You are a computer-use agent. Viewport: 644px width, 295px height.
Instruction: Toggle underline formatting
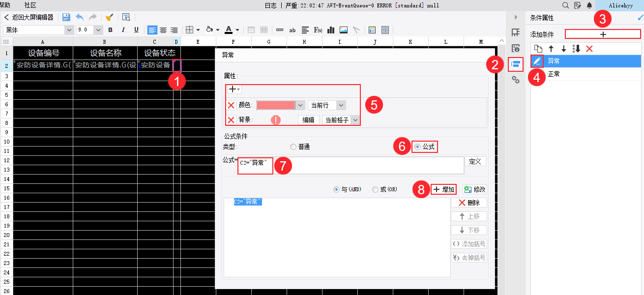(x=137, y=30)
